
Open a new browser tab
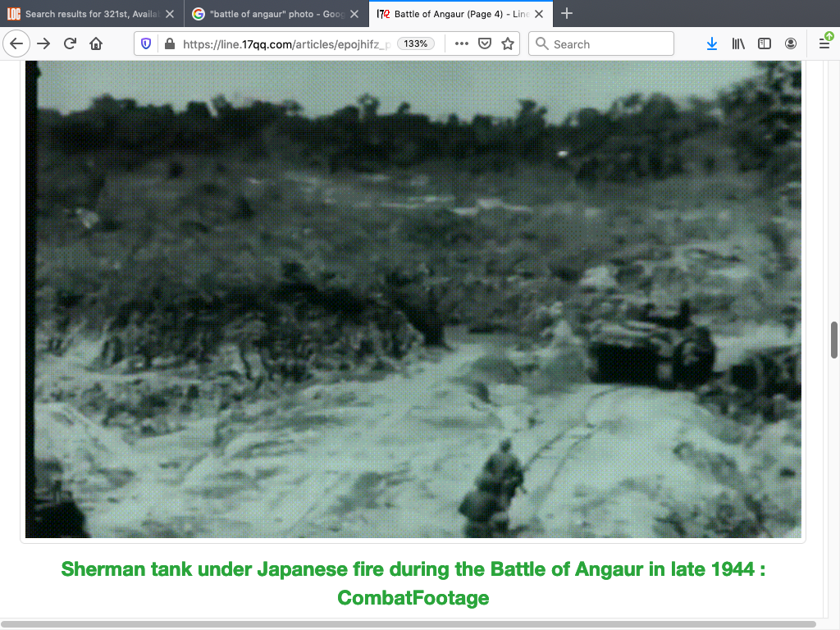point(567,14)
